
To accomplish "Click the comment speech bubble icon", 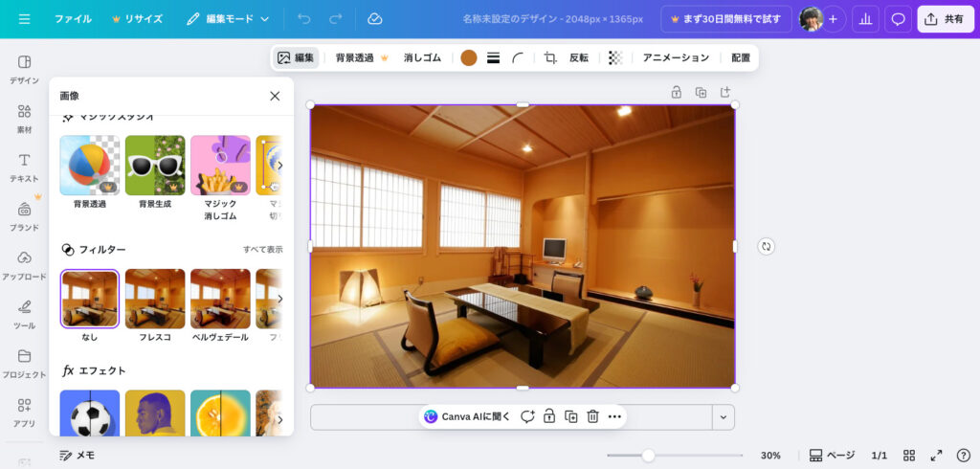I will 898,19.
